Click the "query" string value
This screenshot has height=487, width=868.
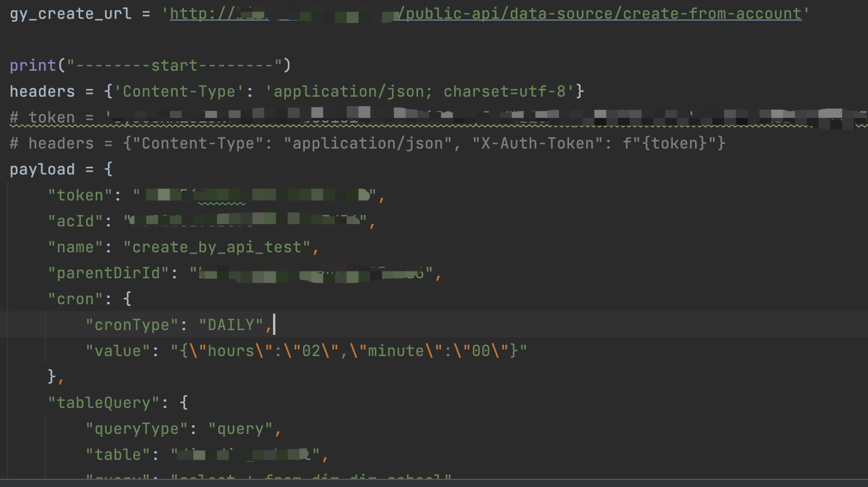240,429
